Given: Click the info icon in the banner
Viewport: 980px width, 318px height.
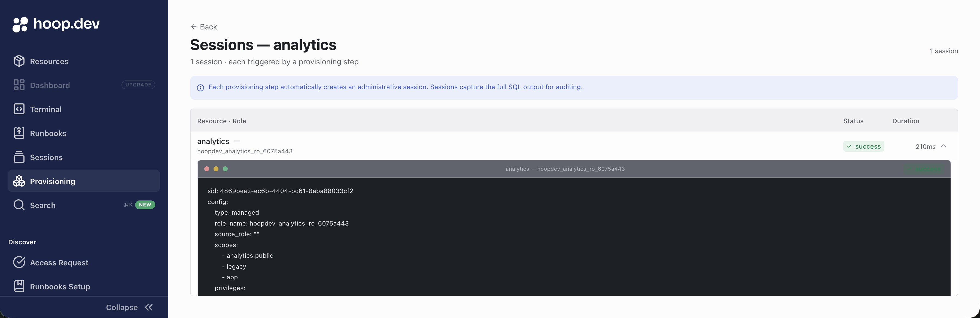Looking at the screenshot, I should (x=200, y=88).
